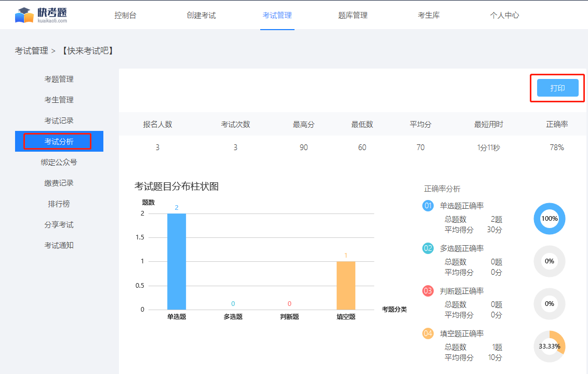
Task: Go to 创建考试 in the top navigation
Action: tap(202, 16)
